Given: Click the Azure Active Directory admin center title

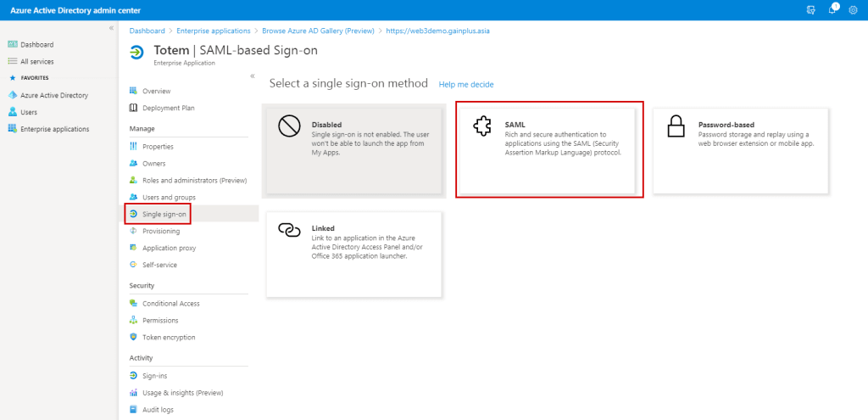Looking at the screenshot, I should point(75,10).
